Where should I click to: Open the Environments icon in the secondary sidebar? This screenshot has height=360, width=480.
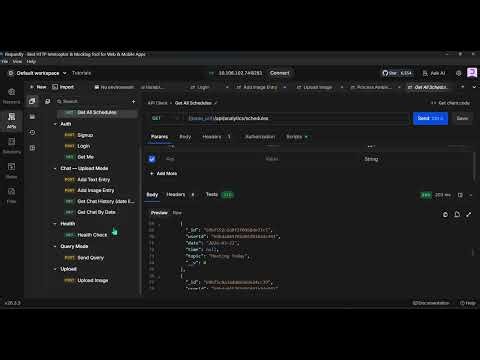(32, 116)
